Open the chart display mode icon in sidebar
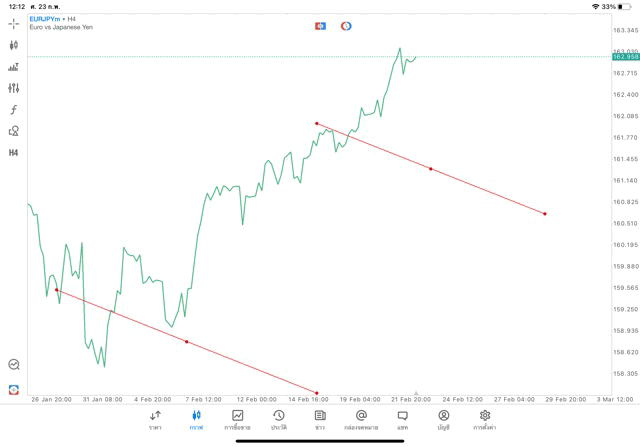Viewport: 640px width, 447px height. [14, 67]
